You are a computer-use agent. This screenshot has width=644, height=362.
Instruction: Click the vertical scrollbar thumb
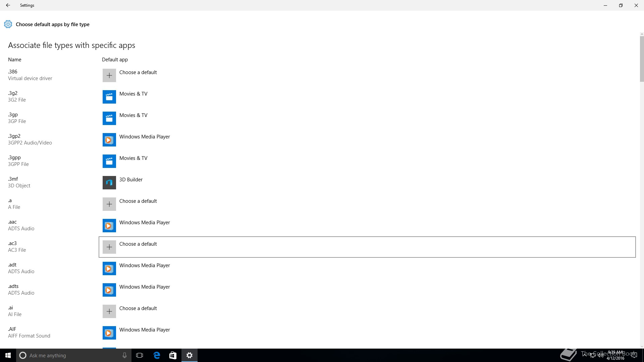click(642, 59)
